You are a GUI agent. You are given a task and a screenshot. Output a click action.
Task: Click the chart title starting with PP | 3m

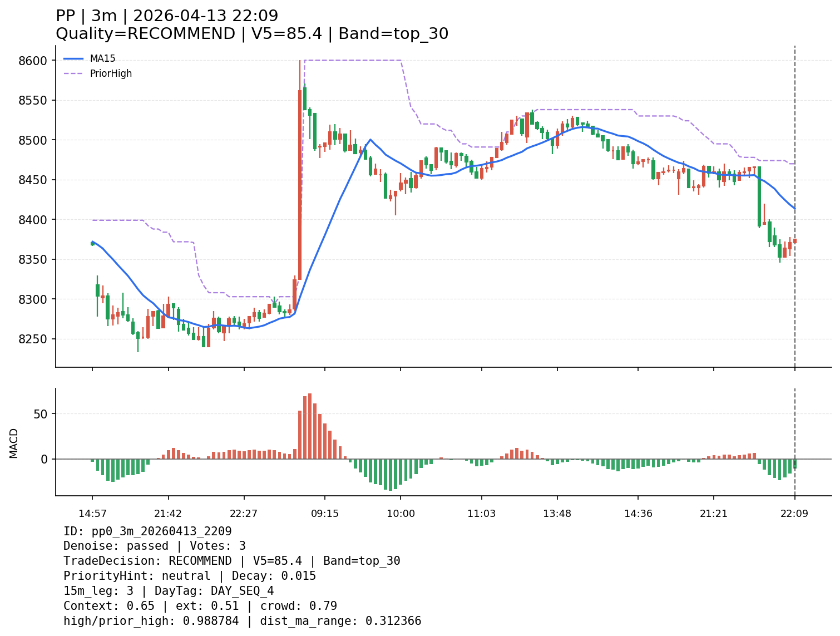click(167, 16)
